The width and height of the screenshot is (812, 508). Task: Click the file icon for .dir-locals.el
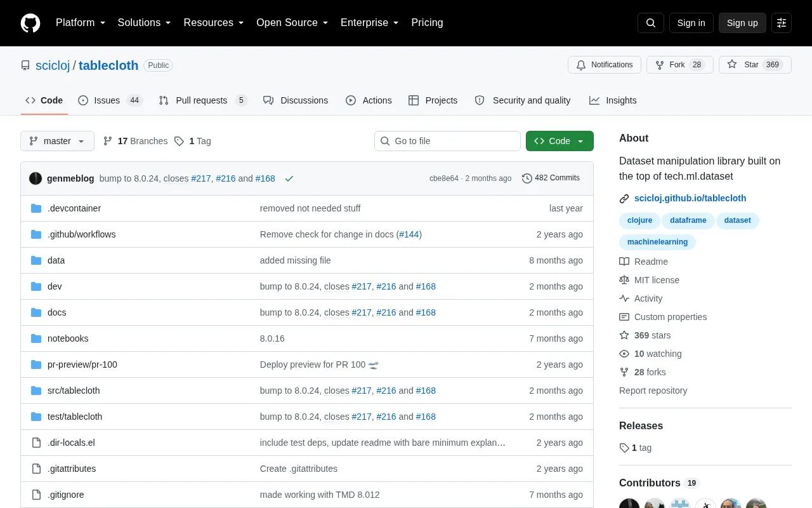point(36,443)
